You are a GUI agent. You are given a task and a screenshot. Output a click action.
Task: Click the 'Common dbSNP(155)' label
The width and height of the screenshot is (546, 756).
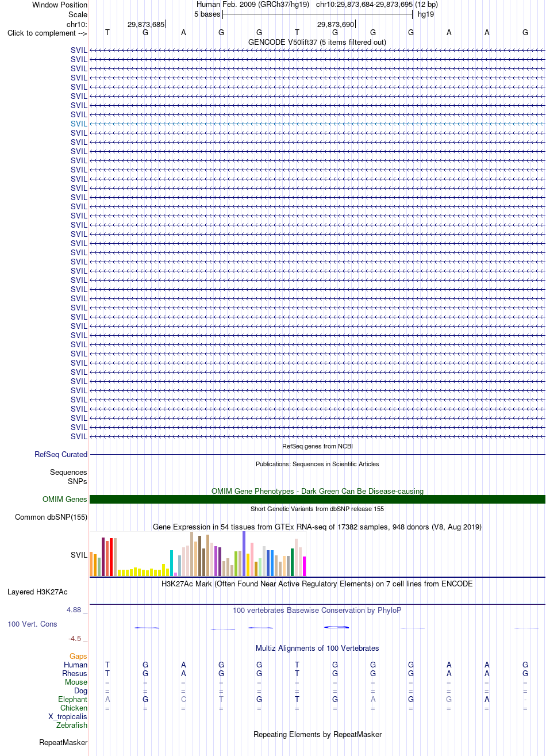coord(51,517)
